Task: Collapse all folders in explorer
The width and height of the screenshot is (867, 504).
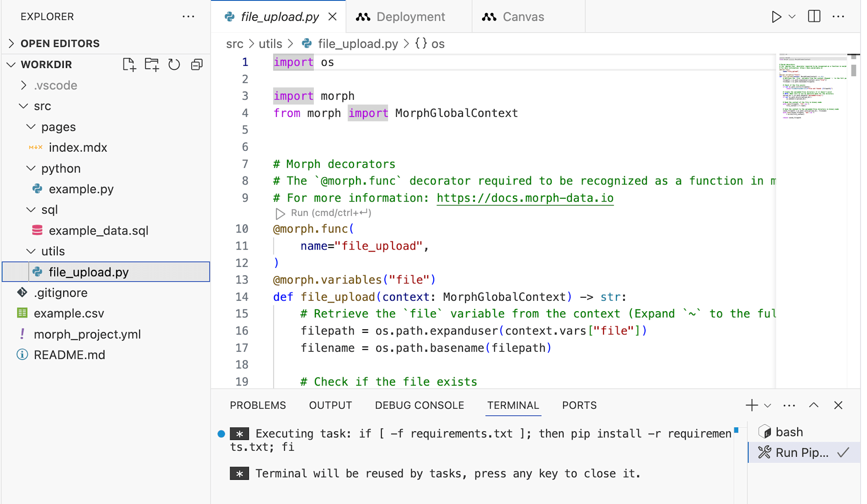Action: (197, 65)
